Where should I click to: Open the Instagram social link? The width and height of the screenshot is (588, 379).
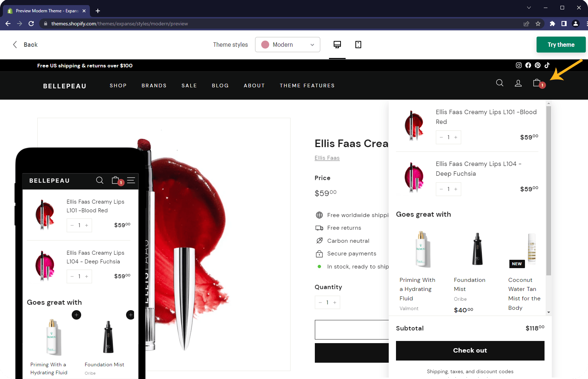click(x=519, y=65)
